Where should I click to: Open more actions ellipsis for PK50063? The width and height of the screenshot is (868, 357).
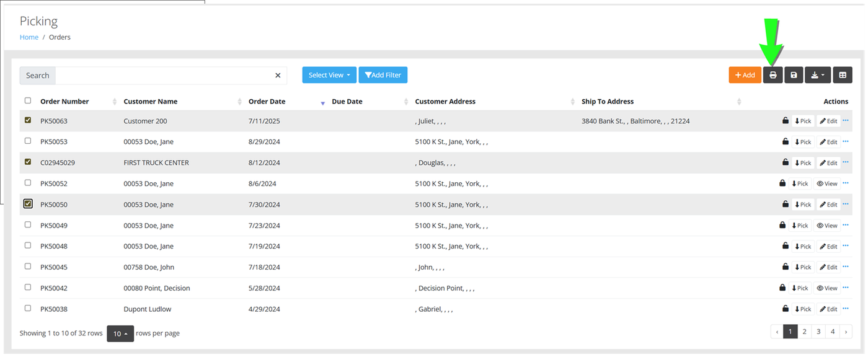[x=846, y=121]
